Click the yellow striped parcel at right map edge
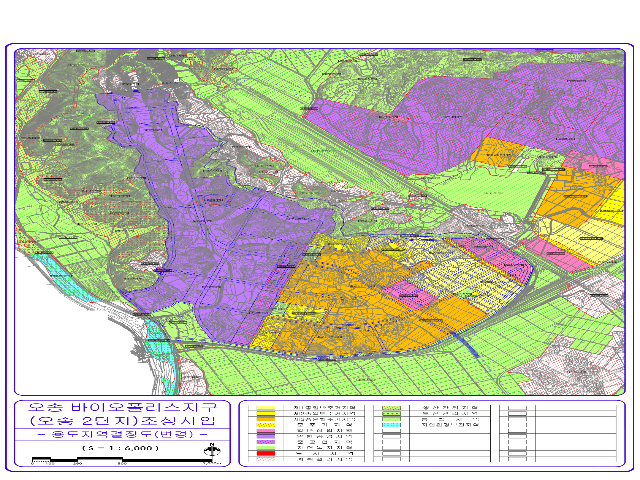This screenshot has width=640, height=480. tap(590, 238)
